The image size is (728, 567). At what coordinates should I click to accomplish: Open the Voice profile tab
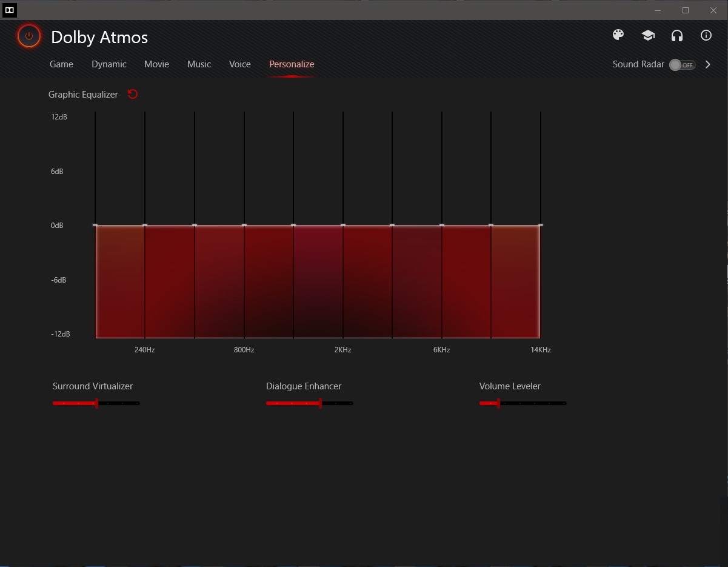pyautogui.click(x=240, y=64)
